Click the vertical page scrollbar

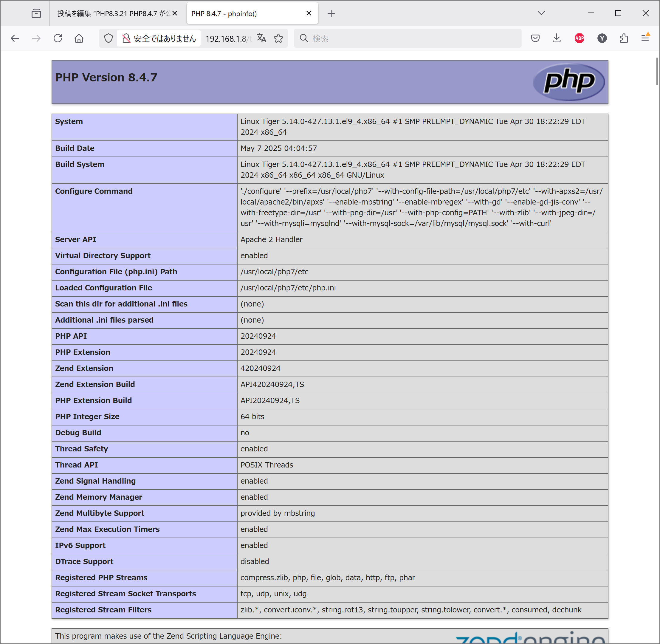657,71
